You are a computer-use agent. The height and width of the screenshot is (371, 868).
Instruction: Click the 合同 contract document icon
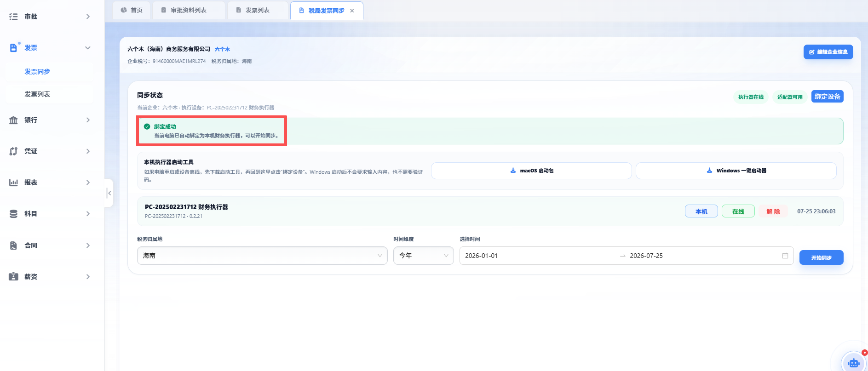coord(13,245)
